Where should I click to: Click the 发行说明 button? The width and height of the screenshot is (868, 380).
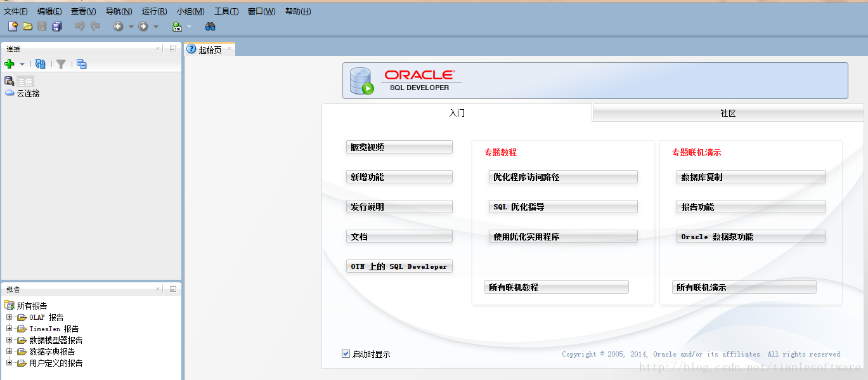tap(399, 207)
